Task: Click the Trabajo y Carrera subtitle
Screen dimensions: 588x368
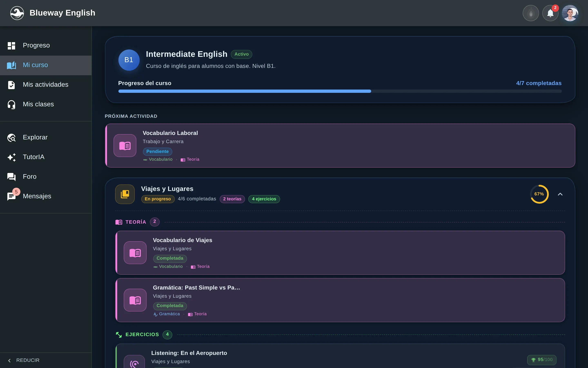Action: (x=163, y=142)
